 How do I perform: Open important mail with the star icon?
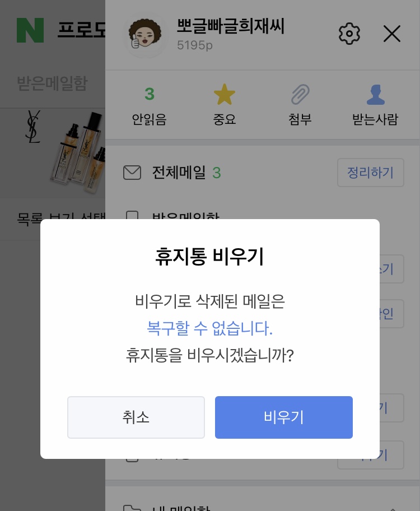(x=225, y=95)
